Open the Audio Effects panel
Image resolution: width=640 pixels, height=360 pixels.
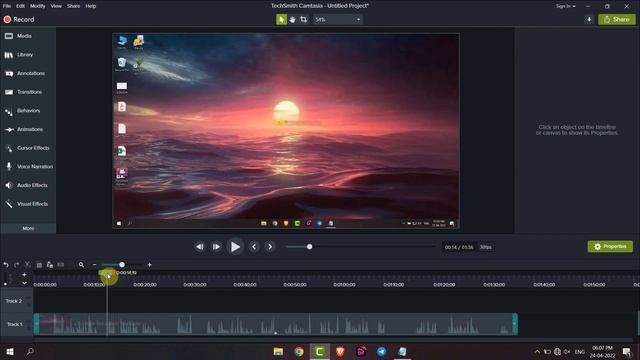coord(28,185)
